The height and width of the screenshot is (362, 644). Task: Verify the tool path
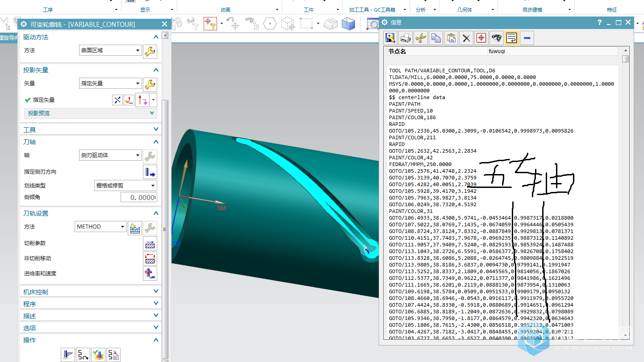click(x=98, y=355)
